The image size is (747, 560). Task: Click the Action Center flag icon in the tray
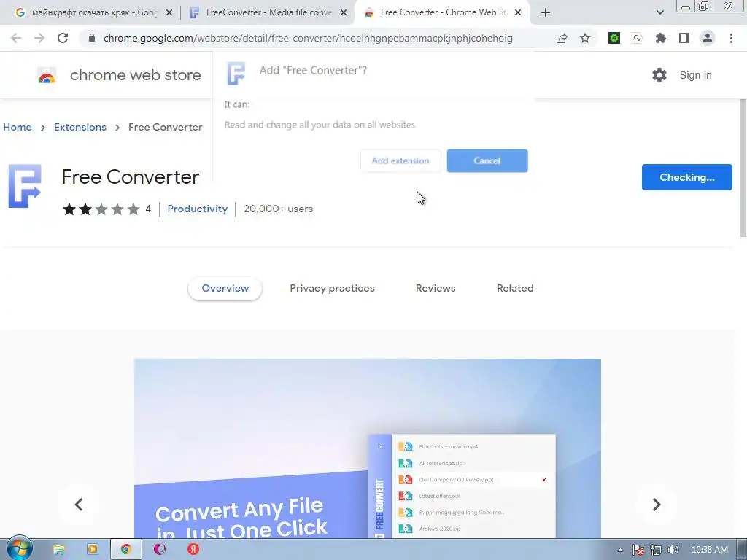click(638, 550)
